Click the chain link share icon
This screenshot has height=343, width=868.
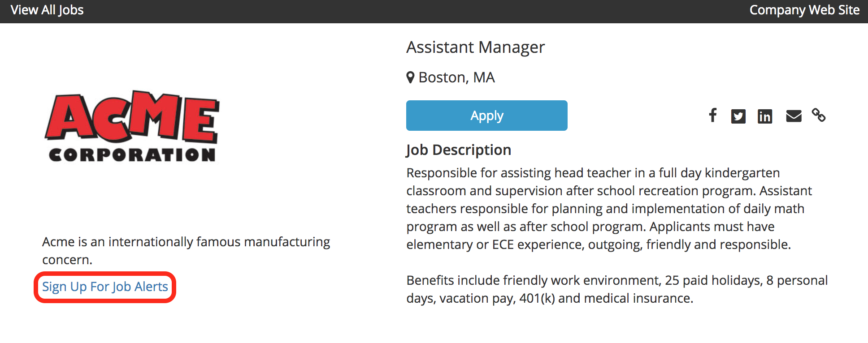[820, 116]
